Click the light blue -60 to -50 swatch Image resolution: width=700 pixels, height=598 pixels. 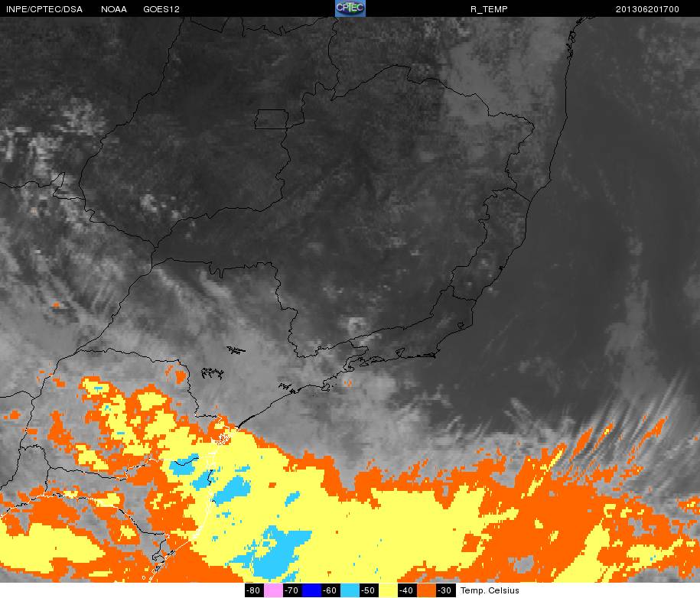pos(350,590)
